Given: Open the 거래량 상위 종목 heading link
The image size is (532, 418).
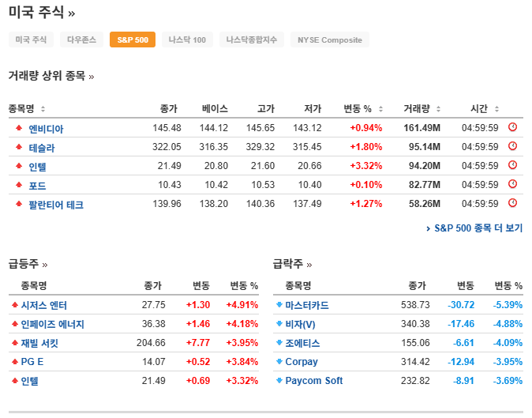Looking at the screenshot, I should tap(51, 75).
